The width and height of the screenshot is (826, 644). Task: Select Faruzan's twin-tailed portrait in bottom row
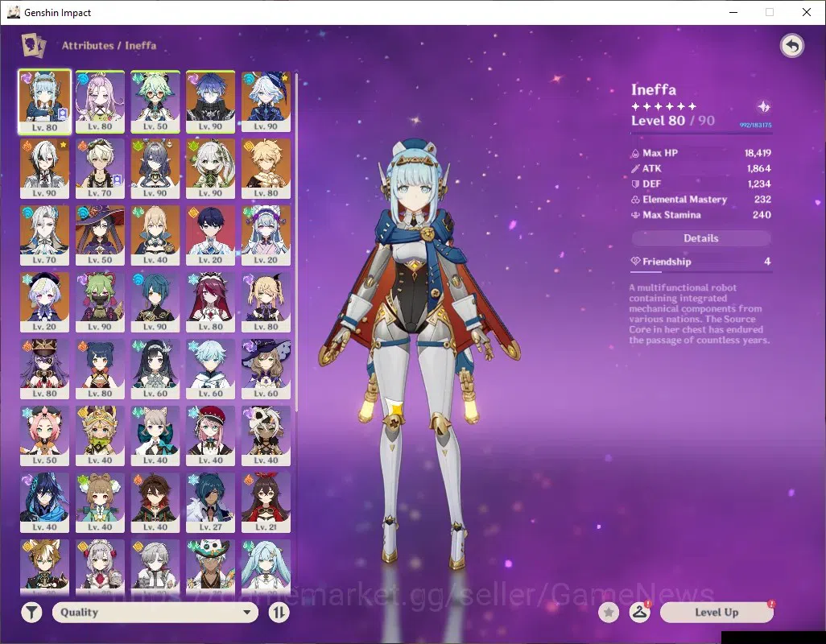pyautogui.click(x=266, y=567)
